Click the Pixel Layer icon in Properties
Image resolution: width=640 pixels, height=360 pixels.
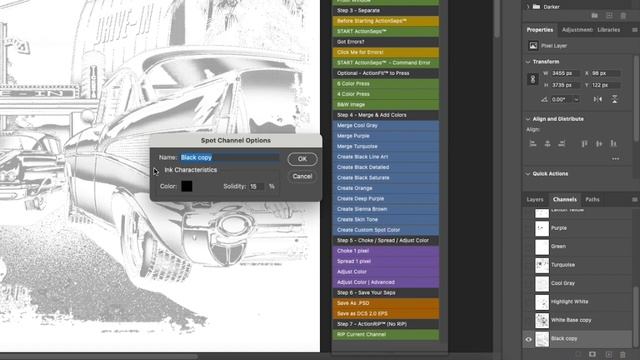click(533, 46)
